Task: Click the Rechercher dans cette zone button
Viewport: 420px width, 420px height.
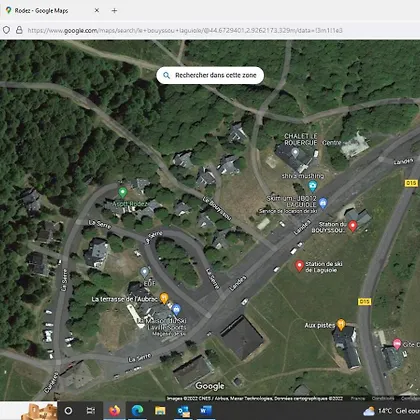Action: 210,75
